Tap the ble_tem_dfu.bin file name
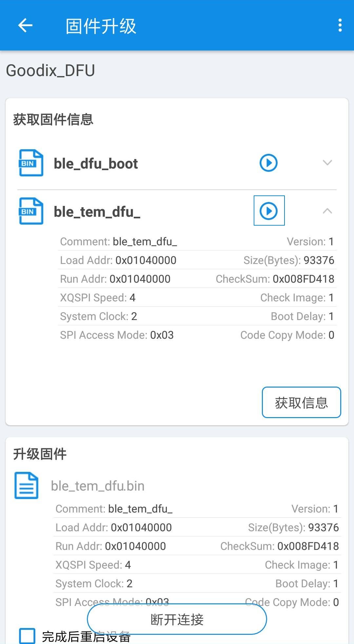 (98, 486)
